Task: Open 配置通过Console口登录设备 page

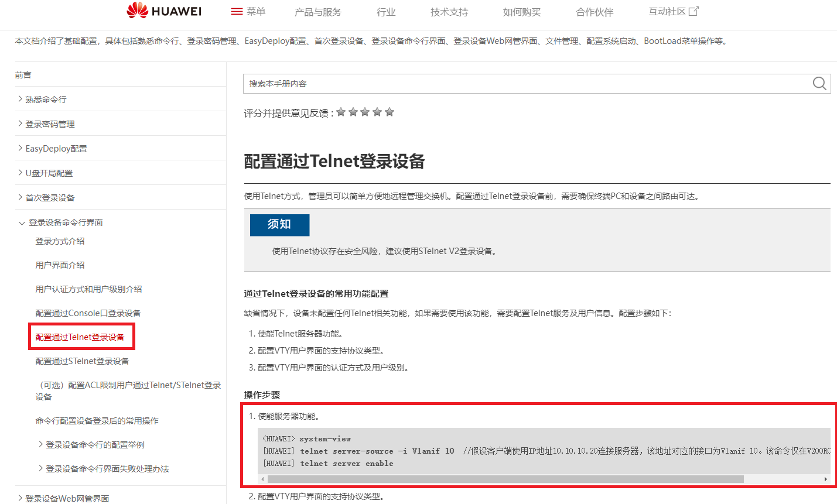Action: coord(88,313)
